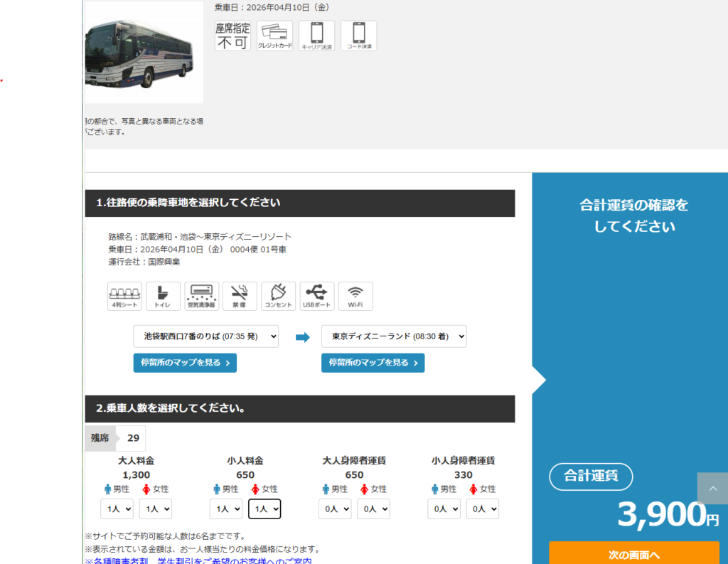Screen dimensions: 728x564
Task: Click the left 停留所のマップを見る button
Action: tap(185, 363)
